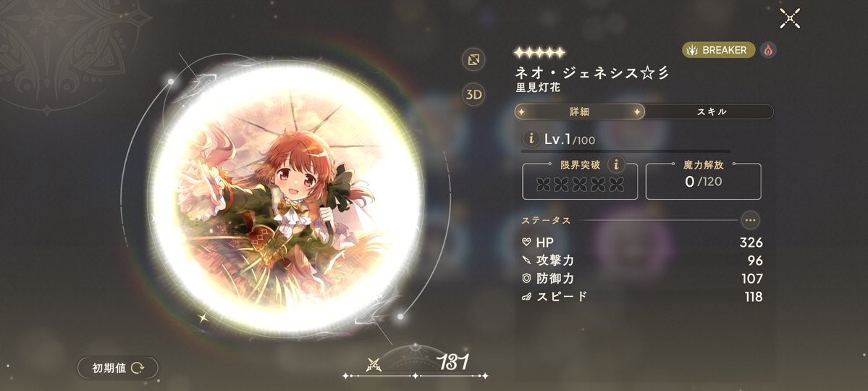Click the level experience progress bar
The image size is (868, 391).
(x=625, y=151)
